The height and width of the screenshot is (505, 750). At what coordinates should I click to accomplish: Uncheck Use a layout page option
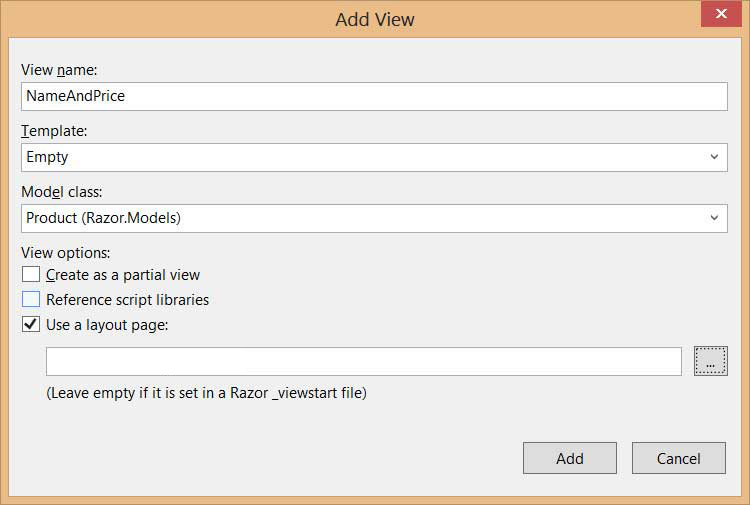coord(31,324)
